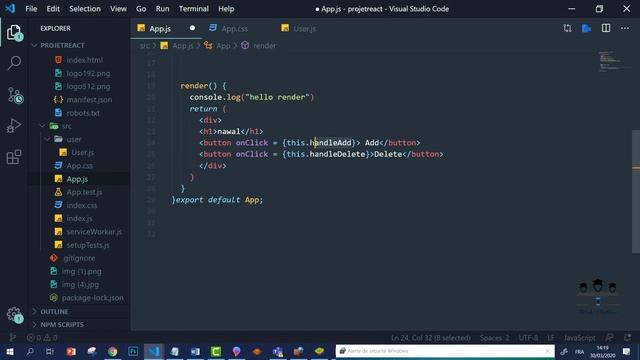The image size is (640, 360).
Task: Open the File menu
Action: (x=31, y=9)
